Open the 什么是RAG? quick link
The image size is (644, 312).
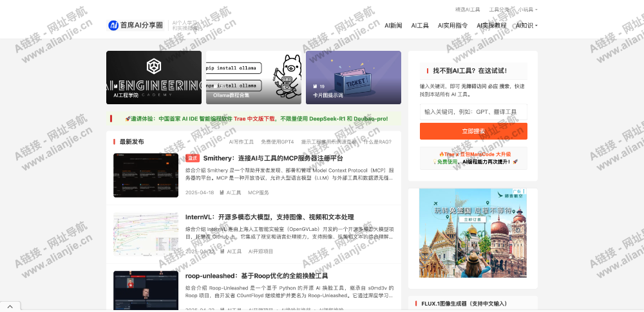click(377, 142)
